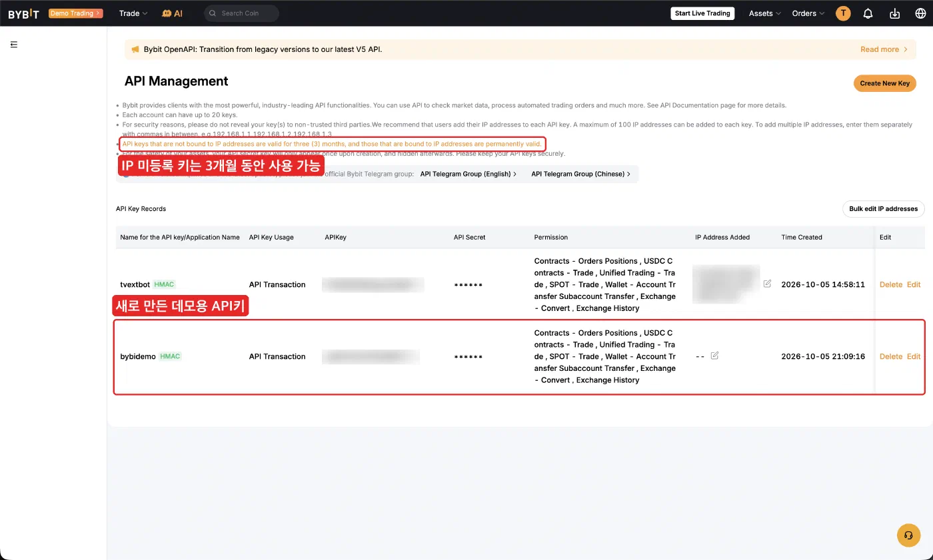Open the notifications bell icon
The width and height of the screenshot is (933, 560).
tap(868, 13)
